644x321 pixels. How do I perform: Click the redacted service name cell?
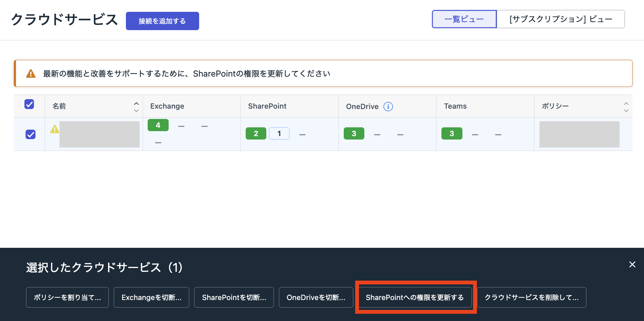tap(100, 134)
